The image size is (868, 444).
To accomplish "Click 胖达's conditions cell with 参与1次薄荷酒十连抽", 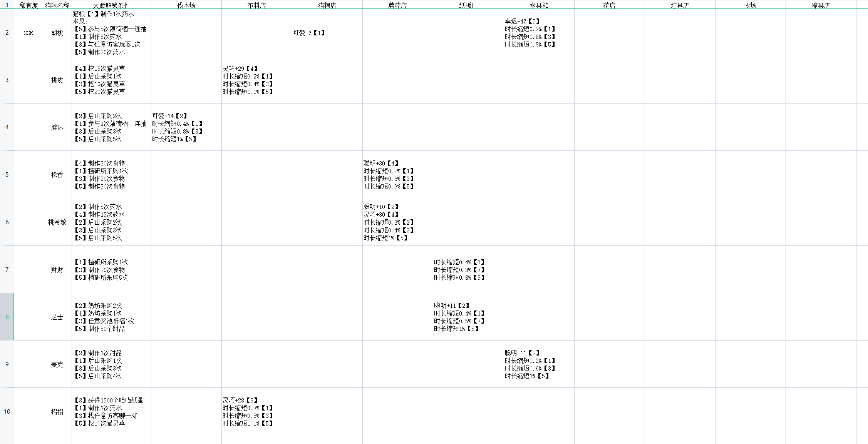I will (111, 127).
